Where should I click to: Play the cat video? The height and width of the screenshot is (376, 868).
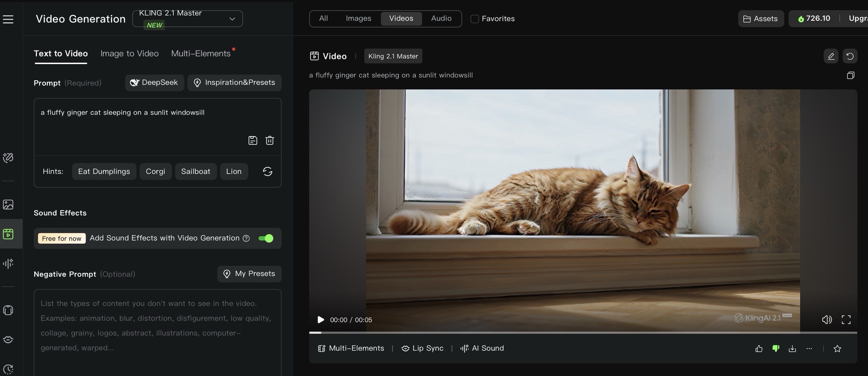pos(321,320)
